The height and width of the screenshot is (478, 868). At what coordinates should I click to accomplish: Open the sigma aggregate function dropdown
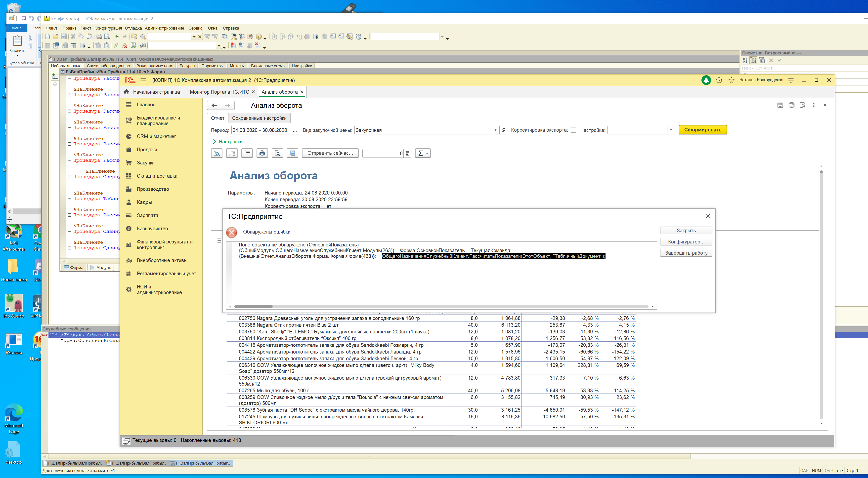[423, 153]
